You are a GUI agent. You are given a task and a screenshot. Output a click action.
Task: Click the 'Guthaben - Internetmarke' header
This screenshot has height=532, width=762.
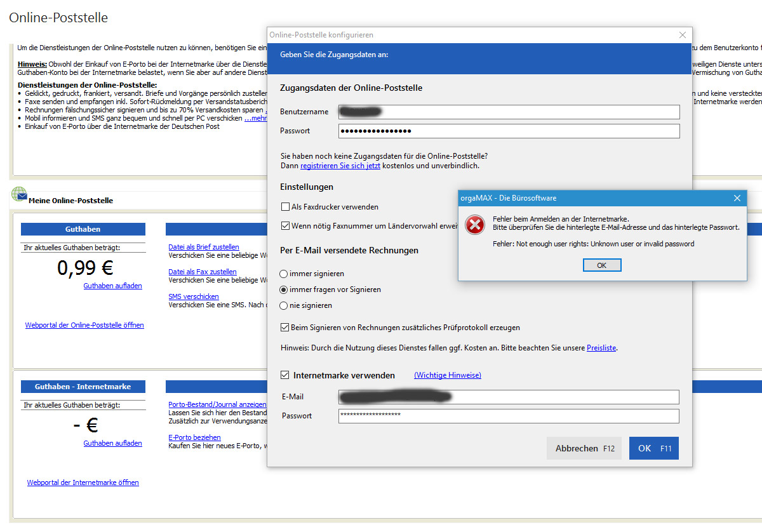pos(83,387)
